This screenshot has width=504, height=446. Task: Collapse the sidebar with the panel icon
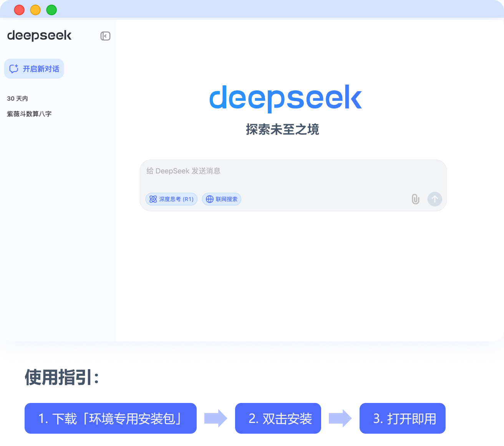105,36
